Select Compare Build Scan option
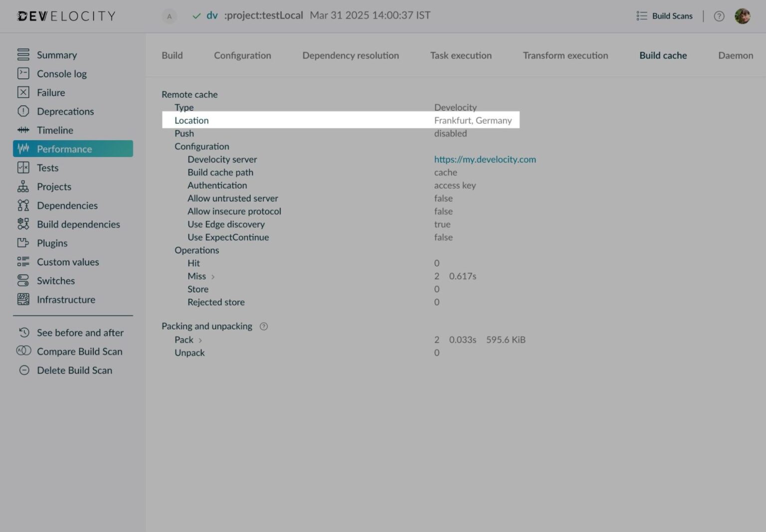 [x=79, y=352]
